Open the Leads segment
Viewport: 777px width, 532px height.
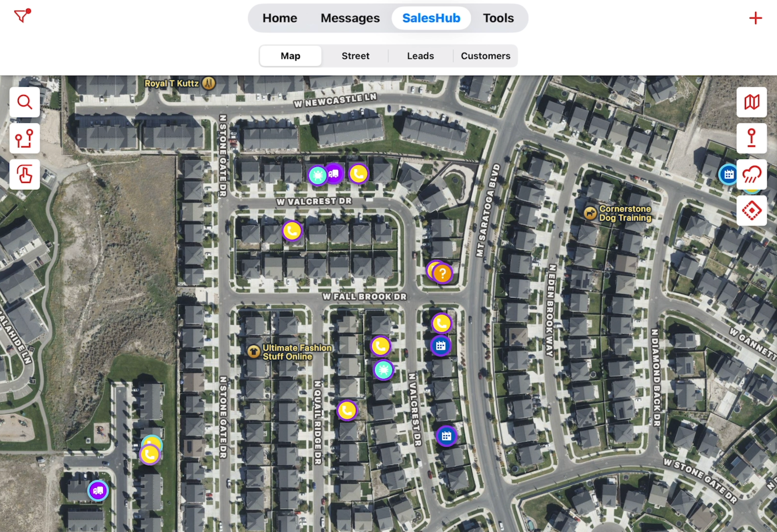(x=420, y=56)
